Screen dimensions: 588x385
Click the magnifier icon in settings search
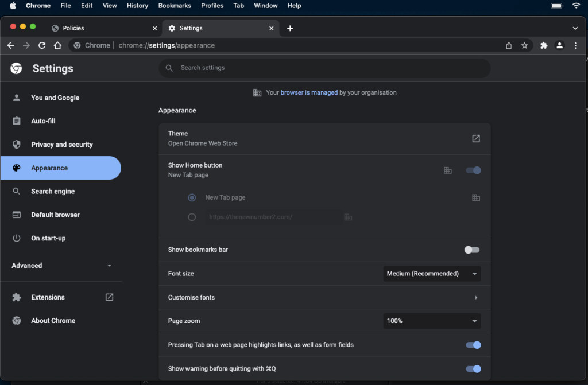point(169,68)
